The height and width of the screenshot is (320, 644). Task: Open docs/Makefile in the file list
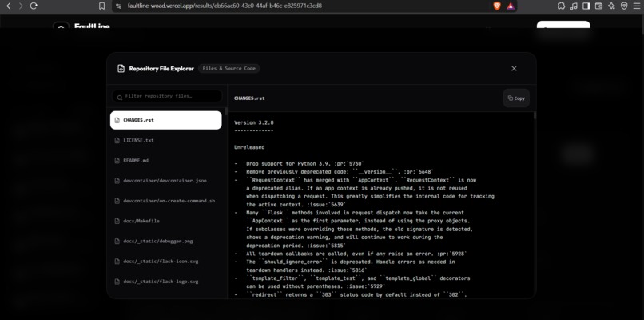(x=166, y=221)
